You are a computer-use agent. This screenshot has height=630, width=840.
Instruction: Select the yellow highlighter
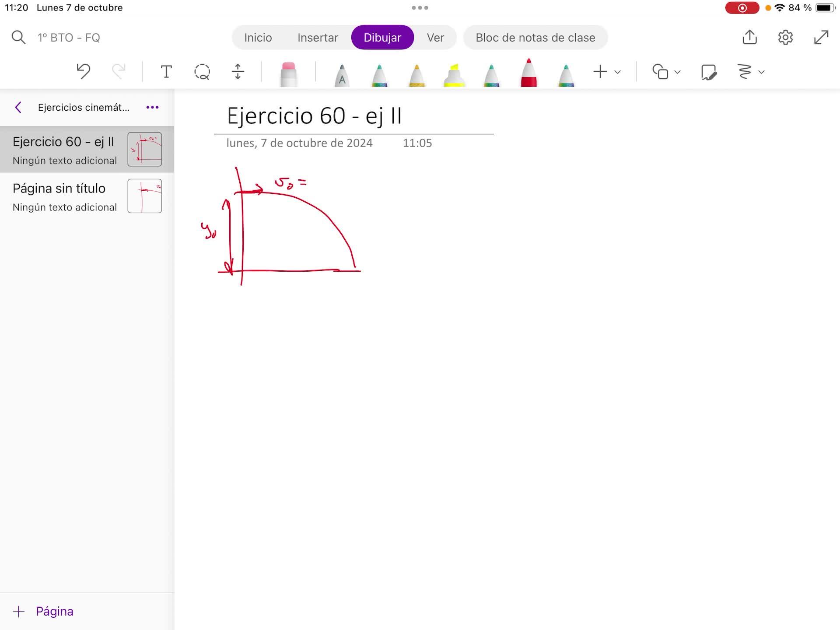pos(454,75)
